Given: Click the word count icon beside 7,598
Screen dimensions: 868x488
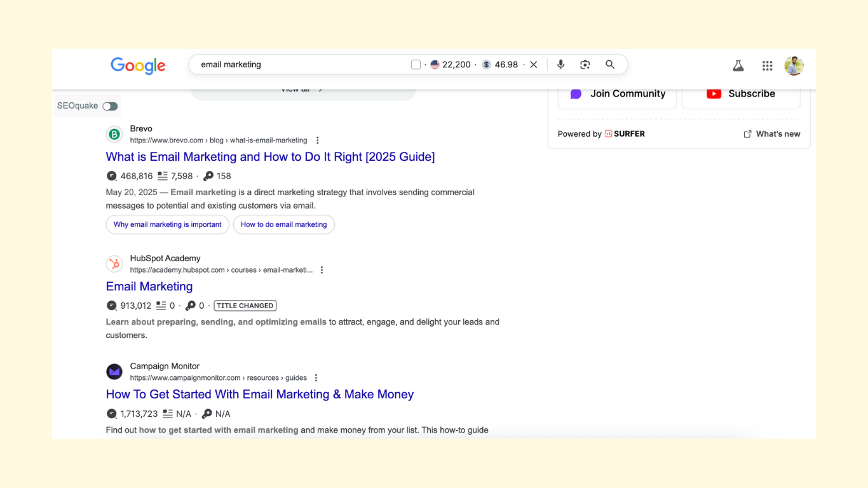Looking at the screenshot, I should click(163, 176).
